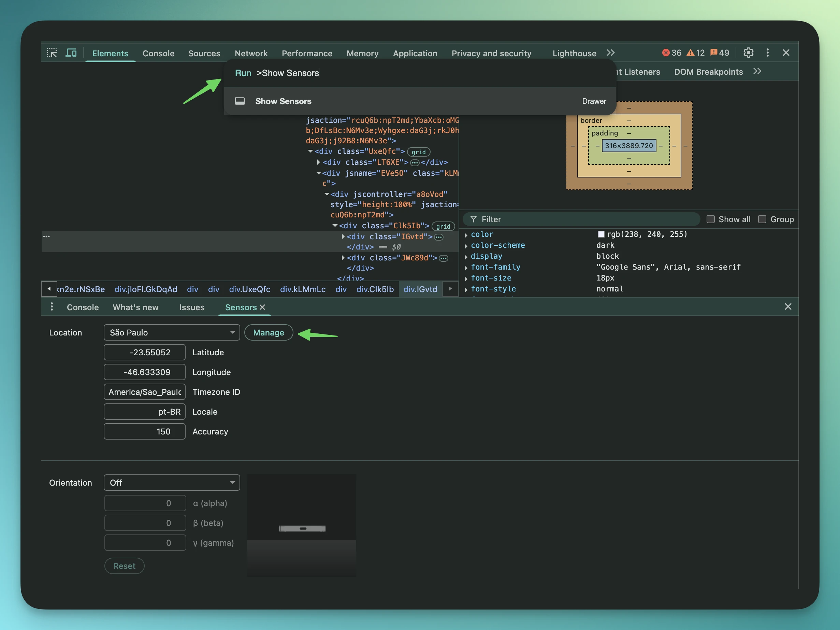The height and width of the screenshot is (630, 840).
Task: Open the 49 issues counter
Action: (719, 53)
